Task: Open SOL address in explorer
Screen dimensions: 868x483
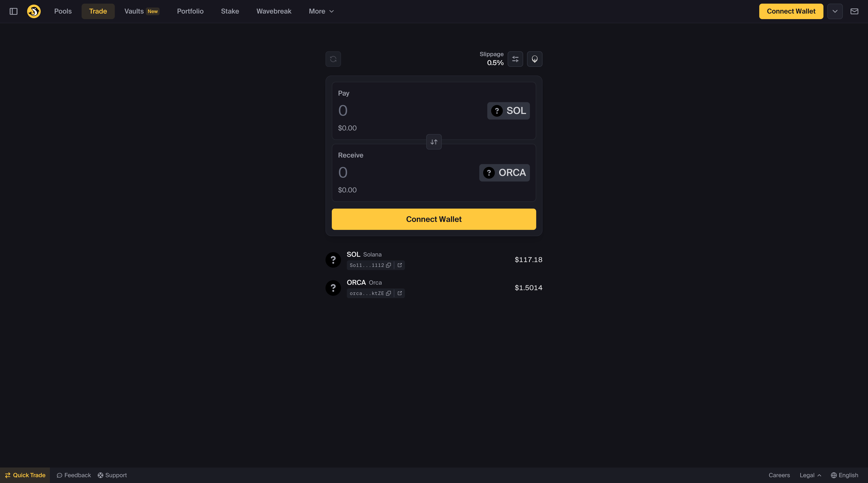Action: coord(400,265)
